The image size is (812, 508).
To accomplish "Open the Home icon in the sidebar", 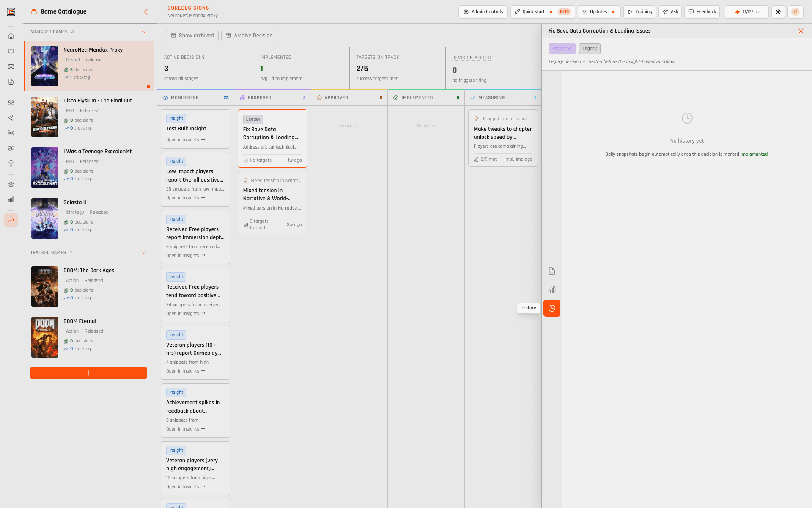I will (x=11, y=36).
